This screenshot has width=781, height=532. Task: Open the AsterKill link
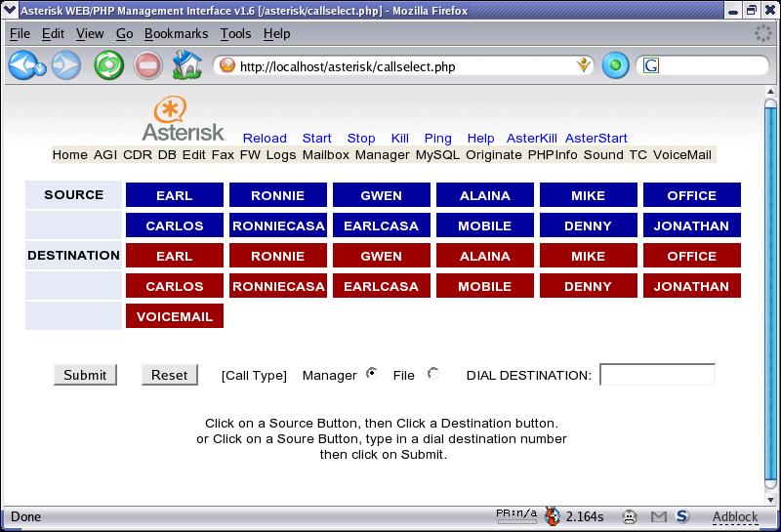point(531,139)
